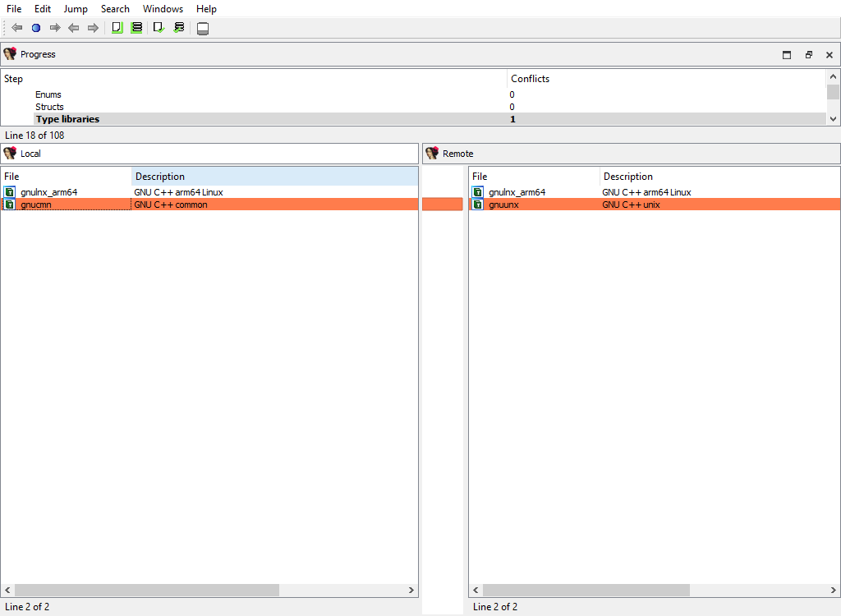Select the Structs step in Progress list
The width and height of the screenshot is (841, 616).
49,107
